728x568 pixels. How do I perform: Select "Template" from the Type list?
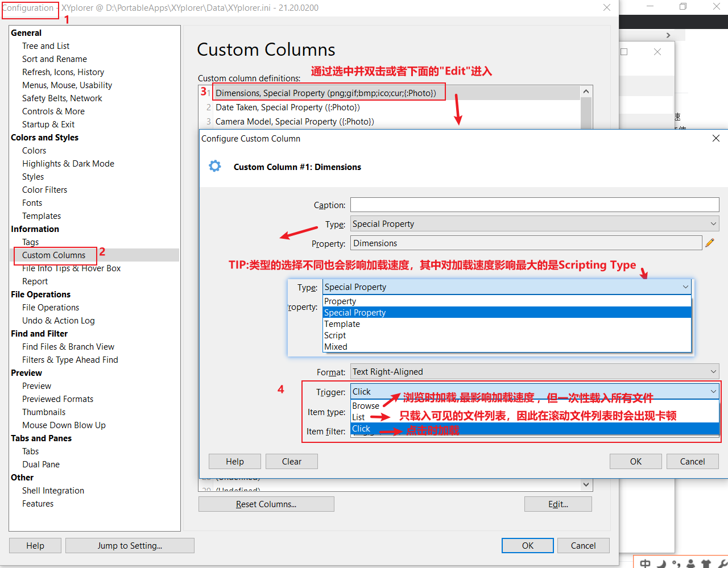coord(342,324)
